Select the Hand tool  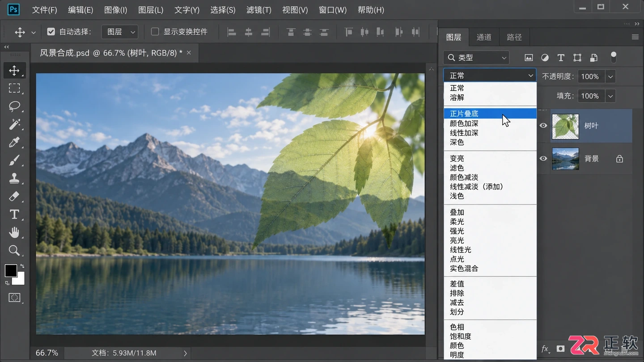pos(14,232)
